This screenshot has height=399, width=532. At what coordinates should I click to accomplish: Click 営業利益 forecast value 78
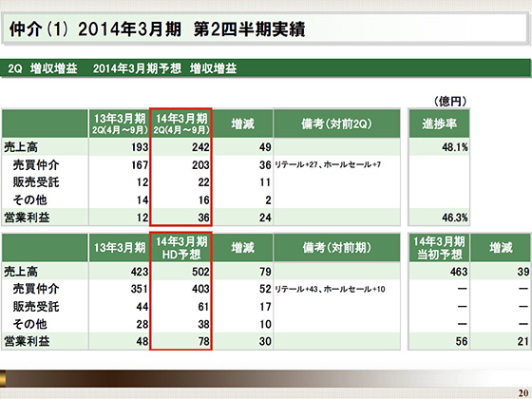(203, 341)
